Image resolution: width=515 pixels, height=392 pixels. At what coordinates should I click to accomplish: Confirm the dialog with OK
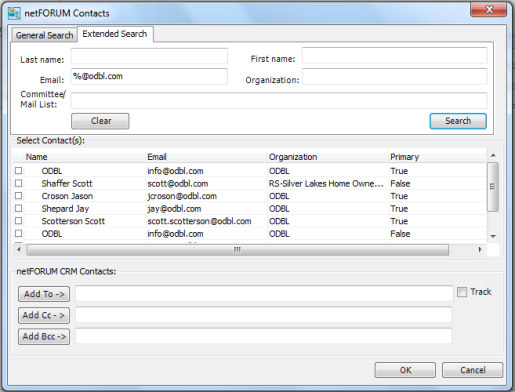pyautogui.click(x=405, y=370)
